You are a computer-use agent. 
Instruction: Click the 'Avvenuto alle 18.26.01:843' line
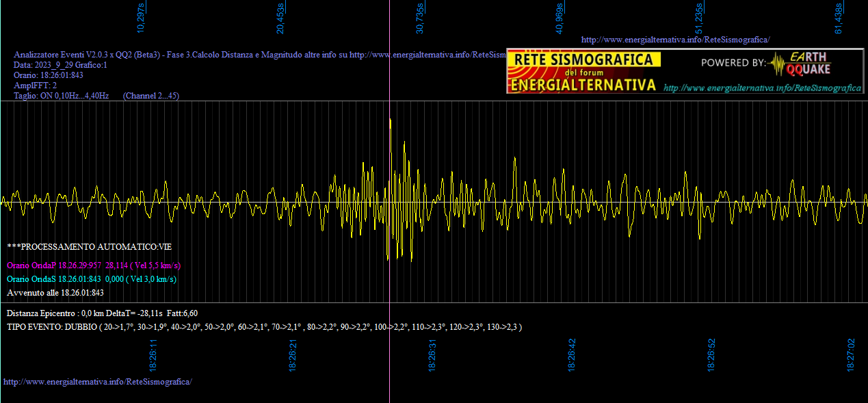[x=55, y=293]
